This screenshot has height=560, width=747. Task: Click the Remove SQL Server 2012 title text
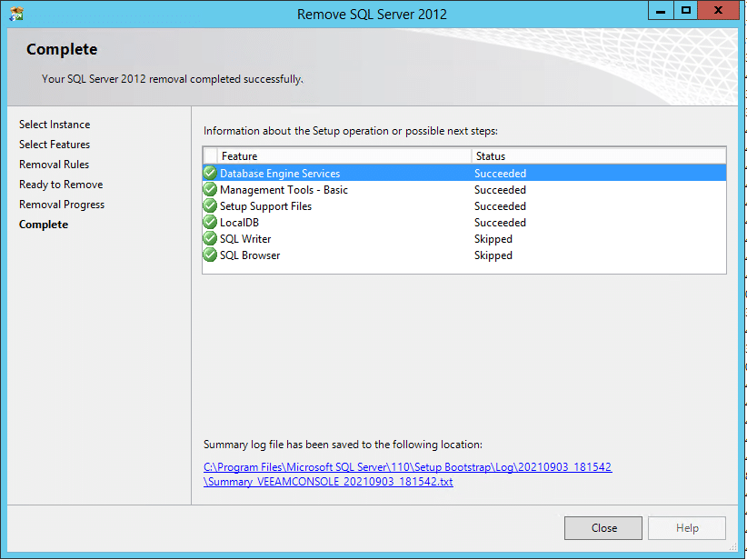[372, 15]
